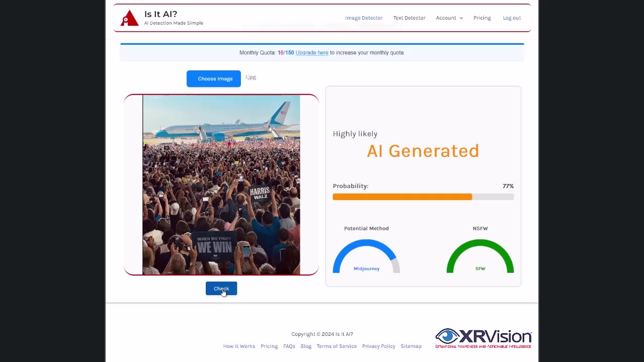Viewport: 644px width, 362px height.
Task: Open the FAQs footer link
Action: point(289,346)
